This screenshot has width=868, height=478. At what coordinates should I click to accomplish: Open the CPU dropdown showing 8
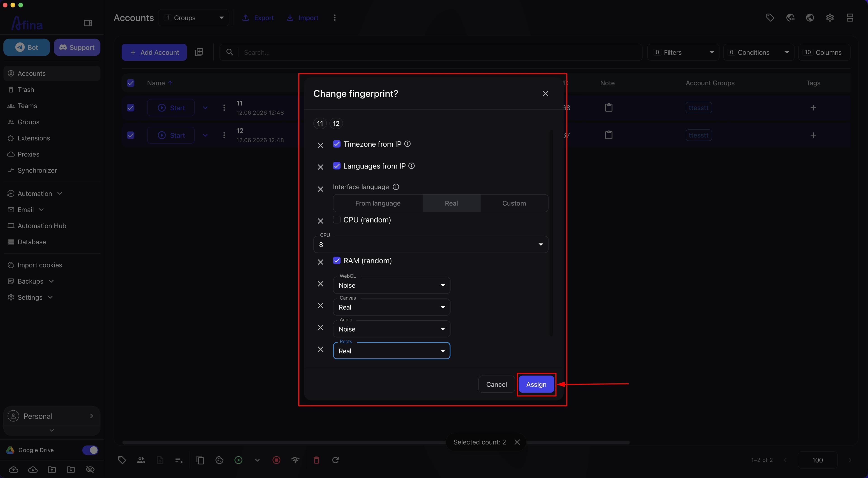tap(431, 244)
